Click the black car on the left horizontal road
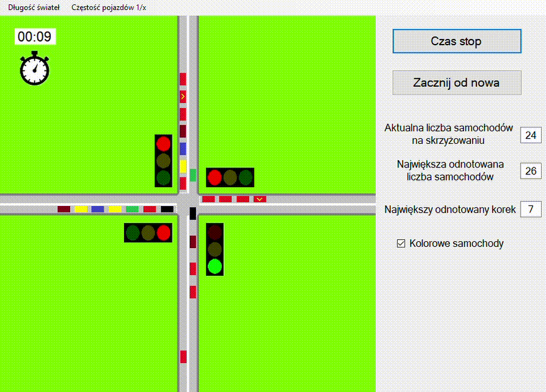This screenshot has width=546, height=392. coord(167,209)
